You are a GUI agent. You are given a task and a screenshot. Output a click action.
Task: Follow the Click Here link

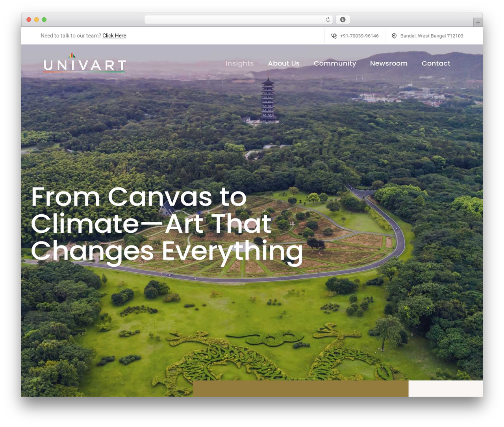114,35
